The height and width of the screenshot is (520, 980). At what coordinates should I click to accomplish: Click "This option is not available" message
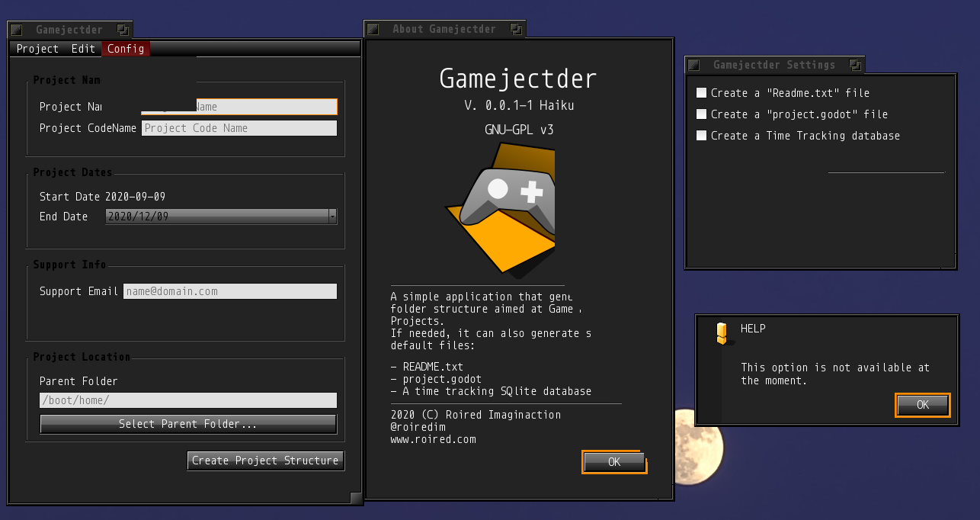(x=835, y=374)
